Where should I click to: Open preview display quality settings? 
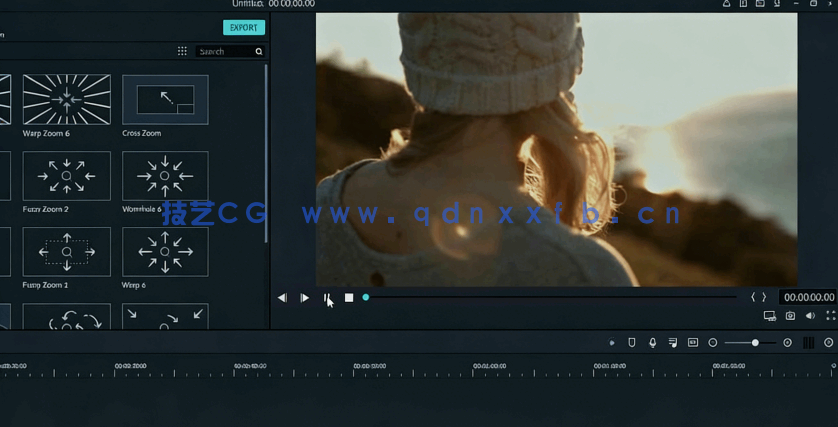click(769, 316)
